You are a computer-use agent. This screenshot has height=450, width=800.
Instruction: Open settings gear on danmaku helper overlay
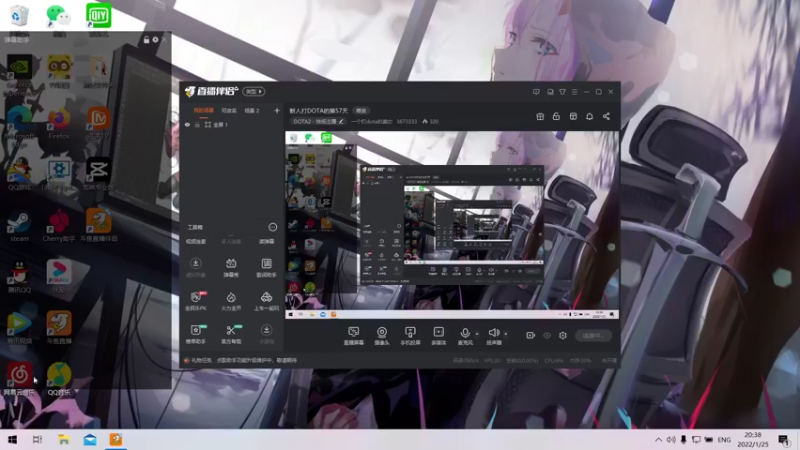(x=155, y=39)
